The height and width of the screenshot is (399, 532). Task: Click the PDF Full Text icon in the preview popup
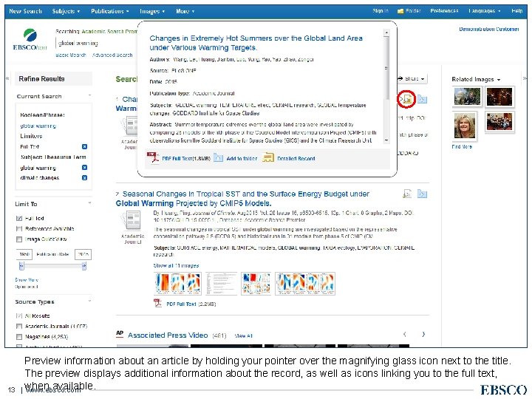(153, 158)
